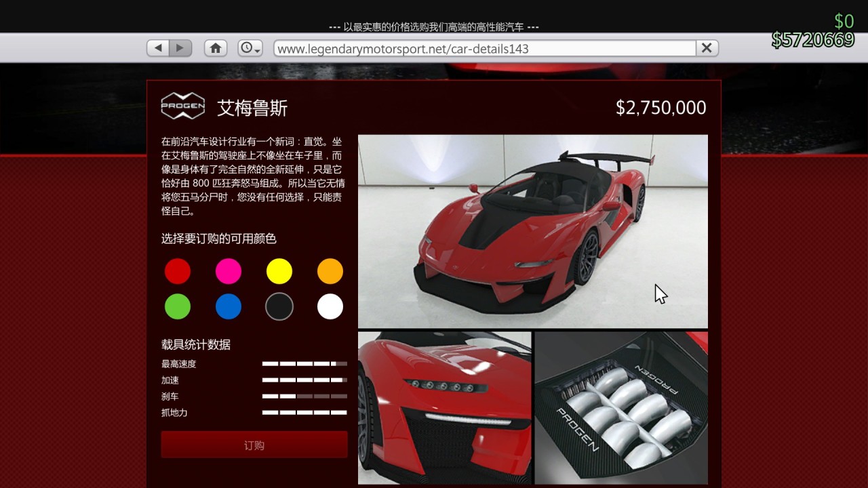The image size is (868, 488).
Task: View the Progen engine thumbnail
Action: 621,408
